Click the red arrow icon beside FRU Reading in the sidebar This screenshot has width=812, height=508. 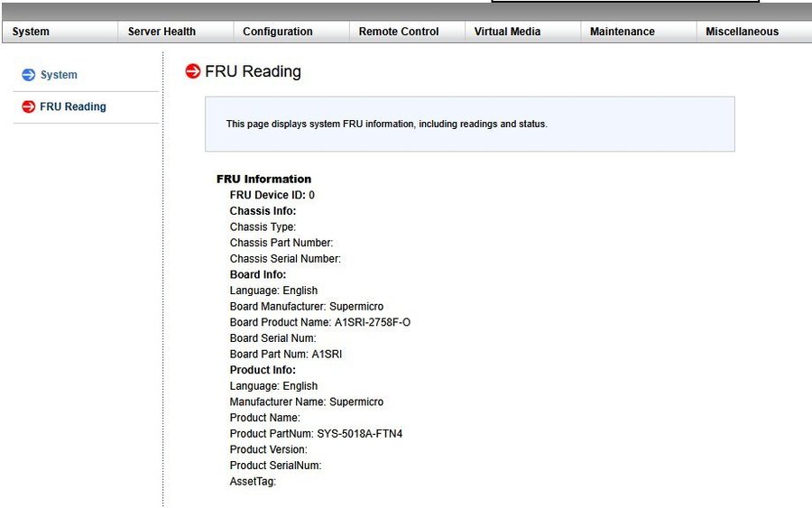(x=29, y=106)
